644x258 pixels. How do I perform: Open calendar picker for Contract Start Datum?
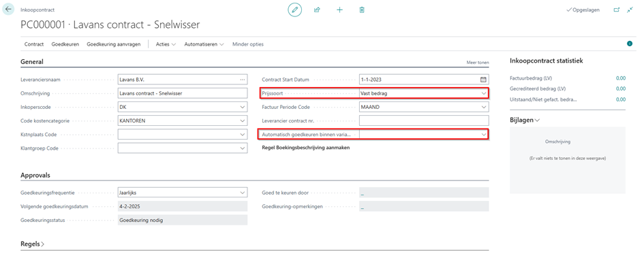click(483, 80)
